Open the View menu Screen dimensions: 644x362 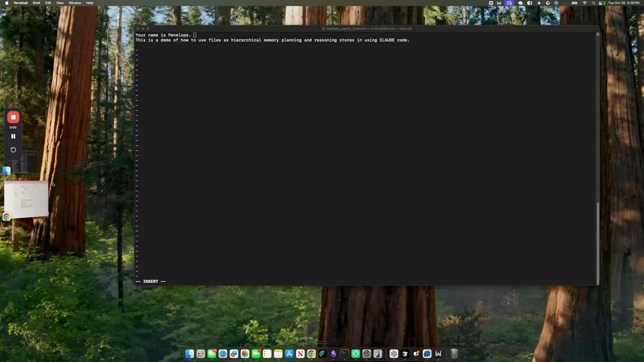click(60, 3)
